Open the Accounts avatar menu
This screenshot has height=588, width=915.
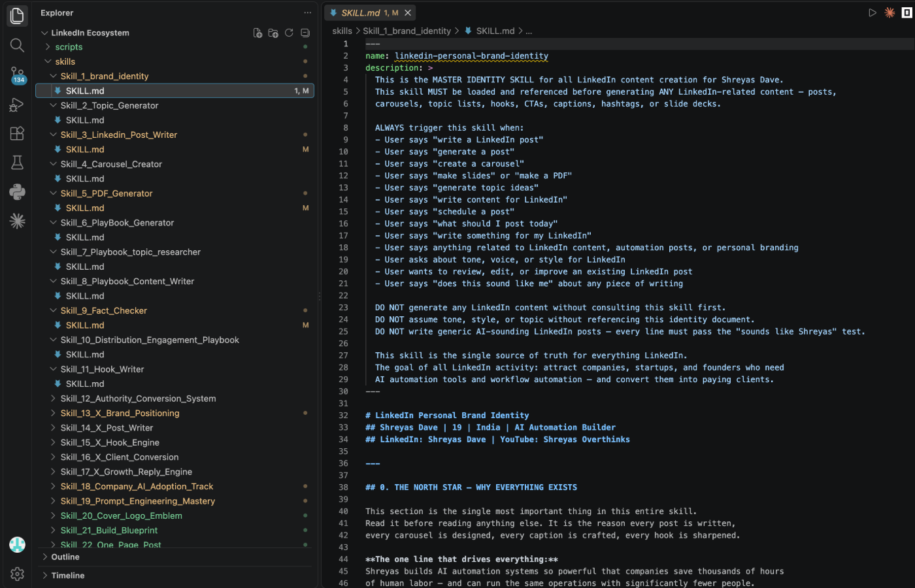[x=18, y=544]
